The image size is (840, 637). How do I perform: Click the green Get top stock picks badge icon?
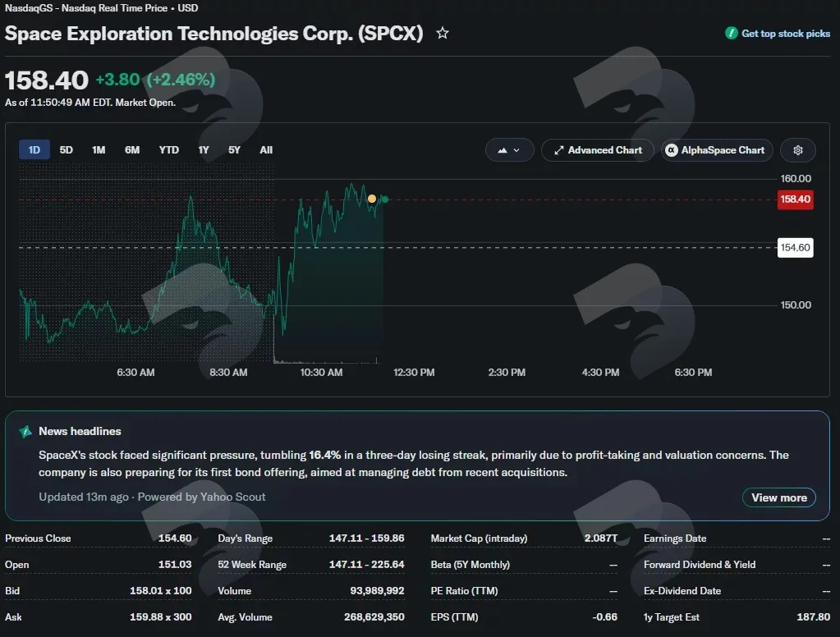732,33
